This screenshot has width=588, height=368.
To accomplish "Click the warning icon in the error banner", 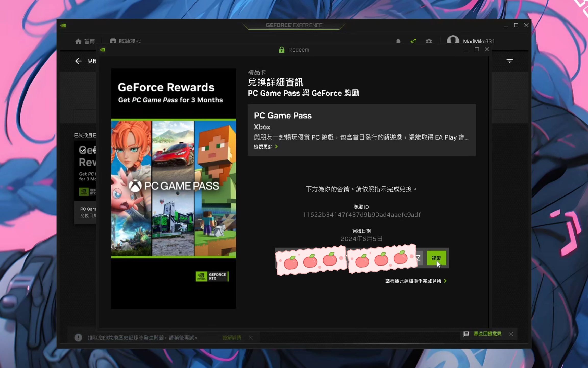I will tap(78, 338).
